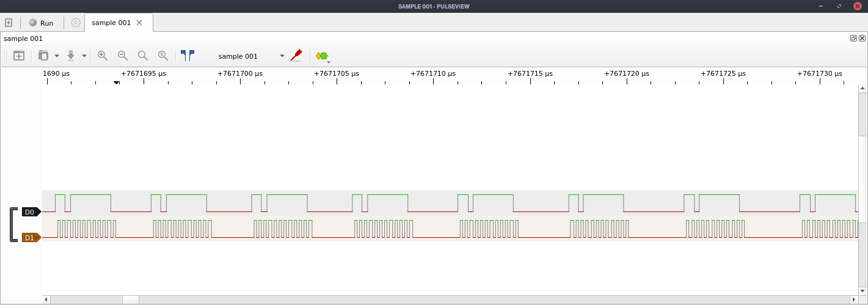868x305 pixels.
Task: Close the sample 001 tab
Action: (x=139, y=23)
